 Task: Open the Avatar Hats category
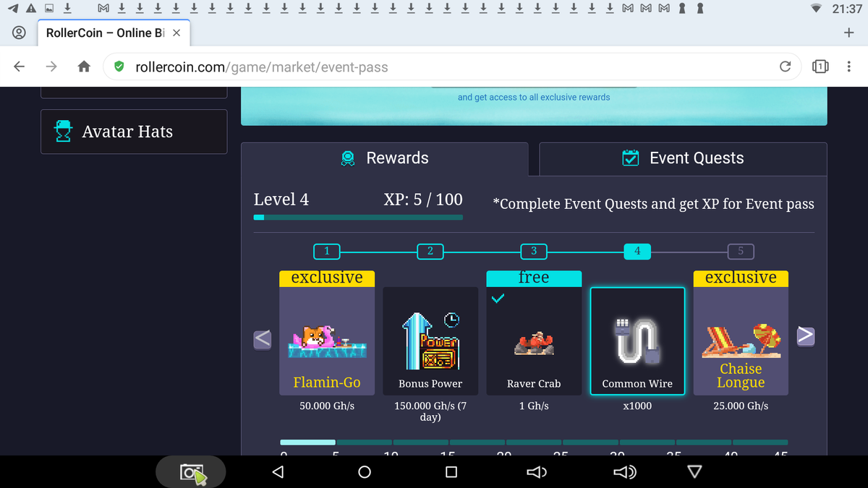tap(134, 132)
